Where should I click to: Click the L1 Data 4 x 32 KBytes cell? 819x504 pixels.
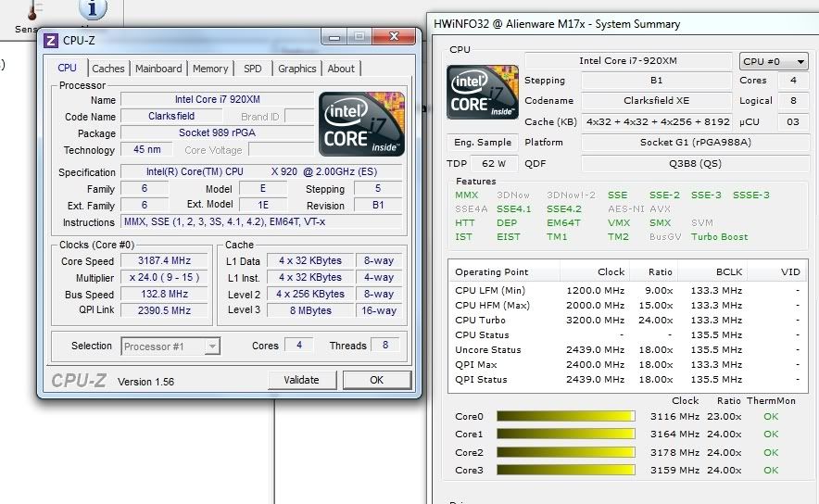(x=310, y=260)
